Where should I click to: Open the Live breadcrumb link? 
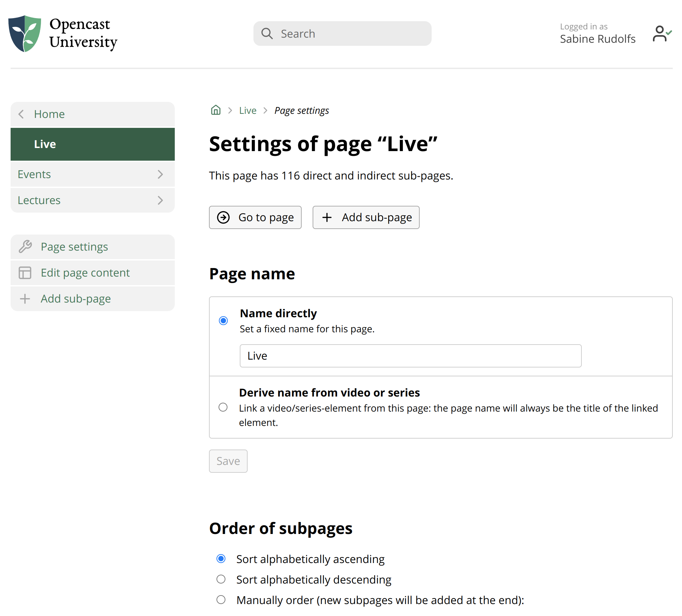248,110
